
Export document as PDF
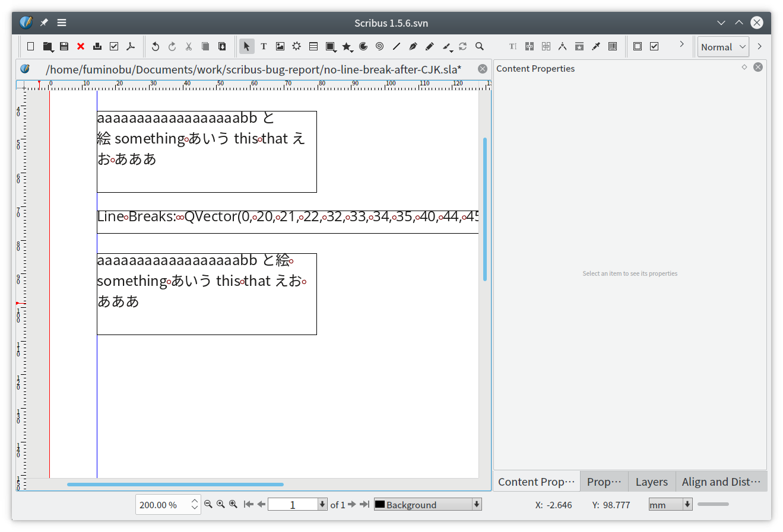coord(131,46)
